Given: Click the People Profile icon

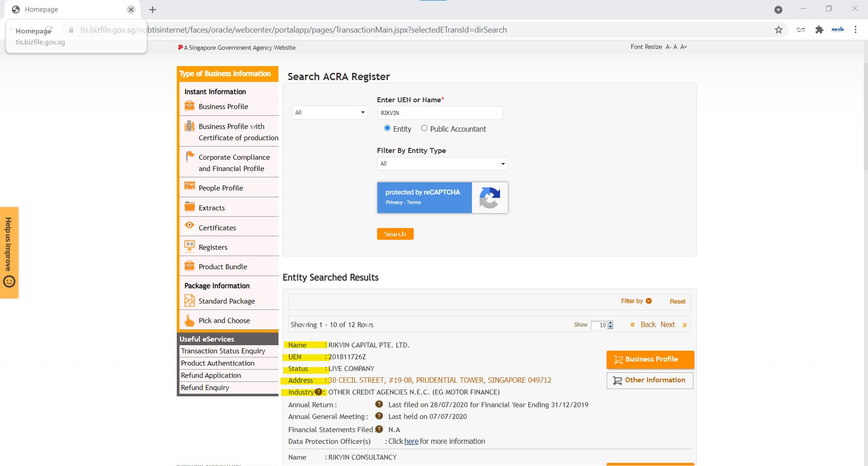Looking at the screenshot, I should pos(189,185).
